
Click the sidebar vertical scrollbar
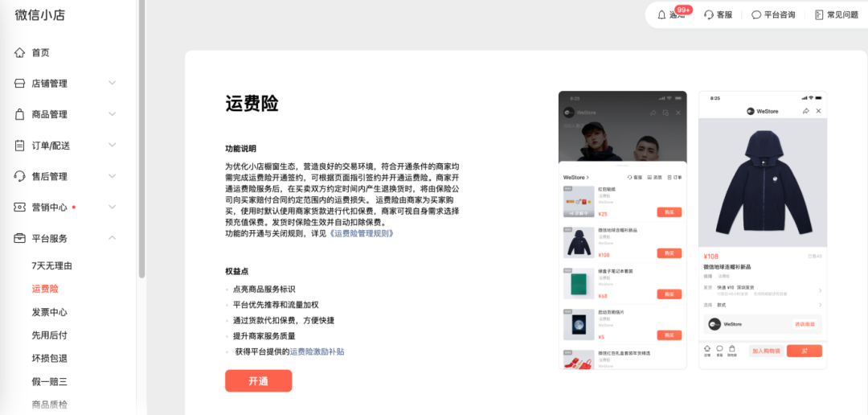point(141,138)
